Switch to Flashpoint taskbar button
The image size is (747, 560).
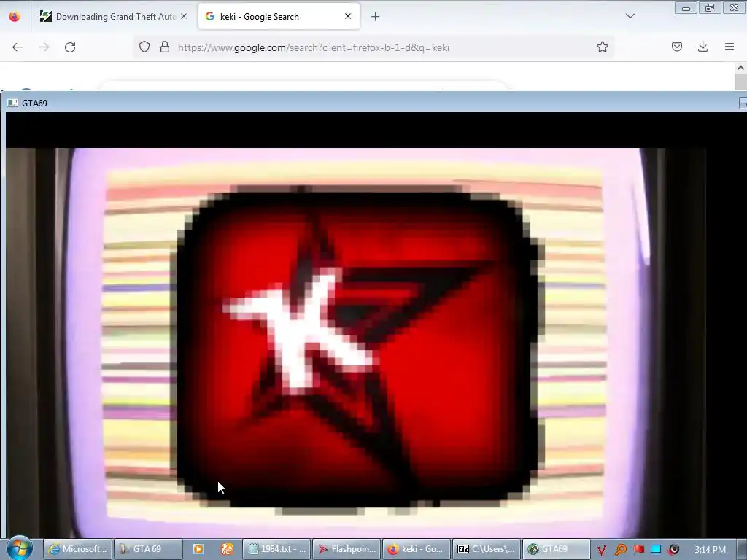point(347,549)
